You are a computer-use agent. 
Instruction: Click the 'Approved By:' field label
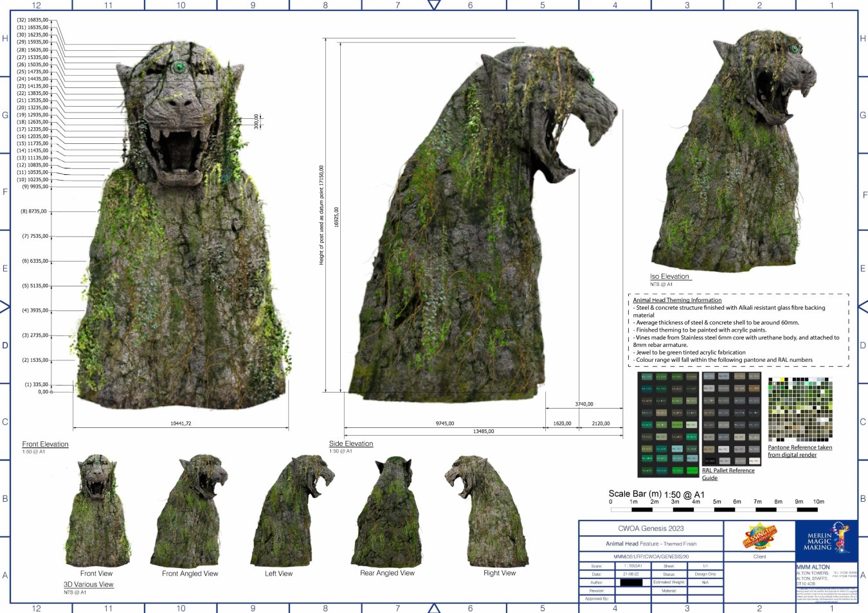pyautogui.click(x=596, y=598)
